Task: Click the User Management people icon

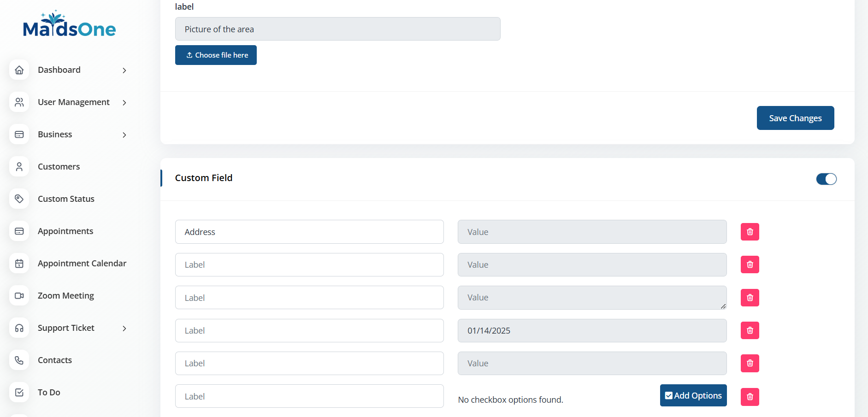Action: 19,102
